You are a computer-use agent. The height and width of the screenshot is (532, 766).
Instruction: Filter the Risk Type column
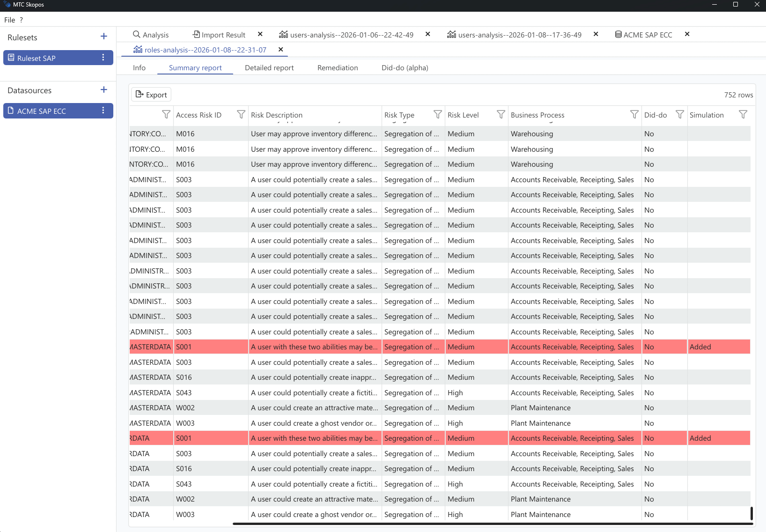437,115
